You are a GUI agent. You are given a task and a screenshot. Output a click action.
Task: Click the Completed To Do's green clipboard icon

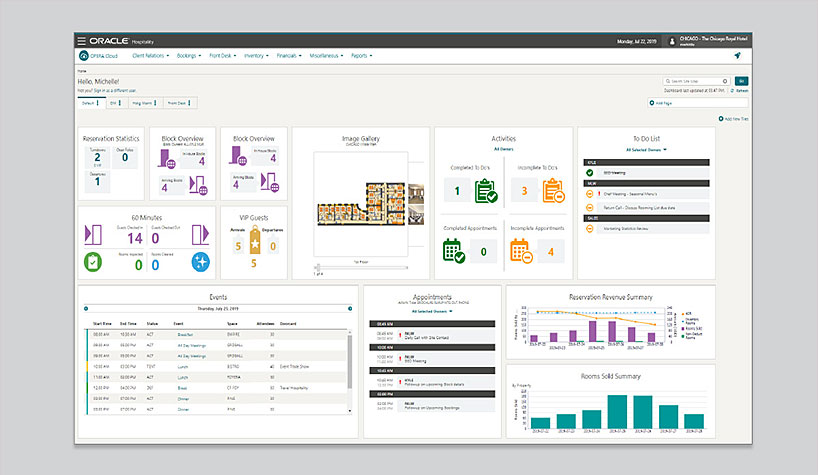coord(486,190)
